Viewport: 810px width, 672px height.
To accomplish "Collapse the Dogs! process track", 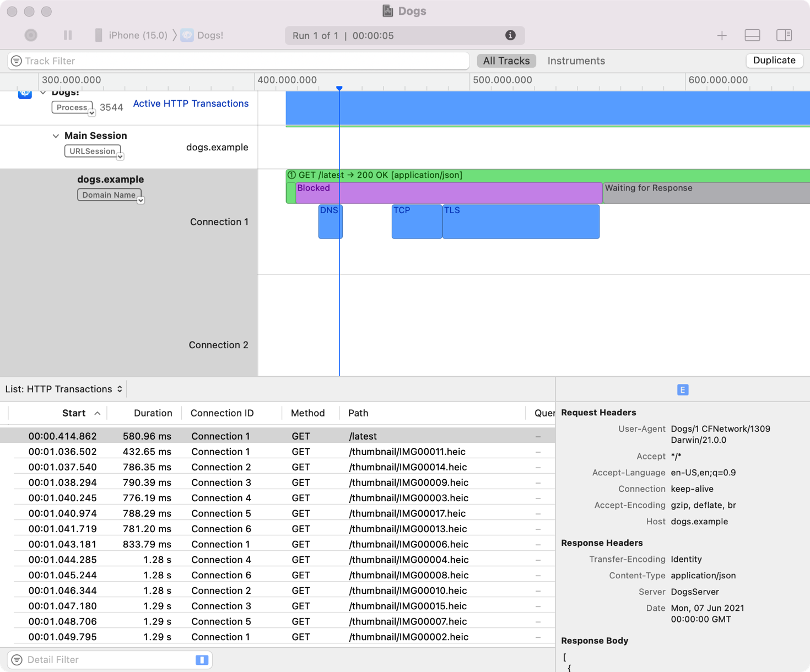I will click(43, 93).
